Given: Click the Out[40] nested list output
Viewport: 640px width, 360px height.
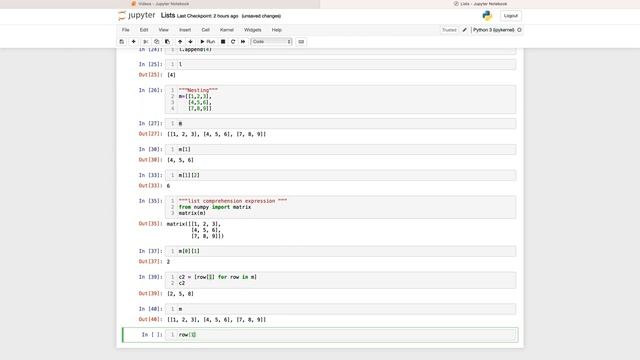Looking at the screenshot, I should (x=216, y=320).
